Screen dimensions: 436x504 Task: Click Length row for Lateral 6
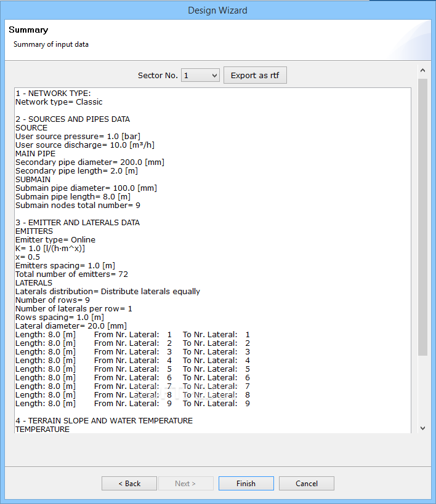[x=132, y=378]
